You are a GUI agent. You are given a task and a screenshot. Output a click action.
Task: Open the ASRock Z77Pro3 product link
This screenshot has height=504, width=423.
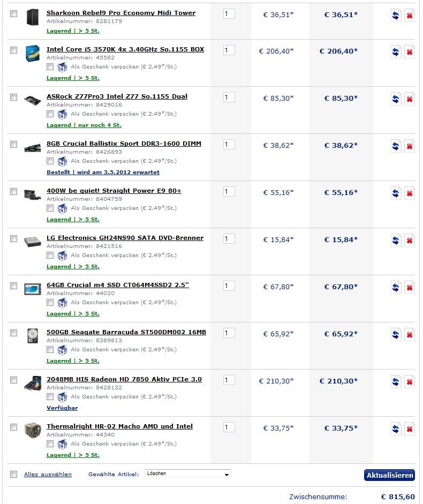coord(117,96)
